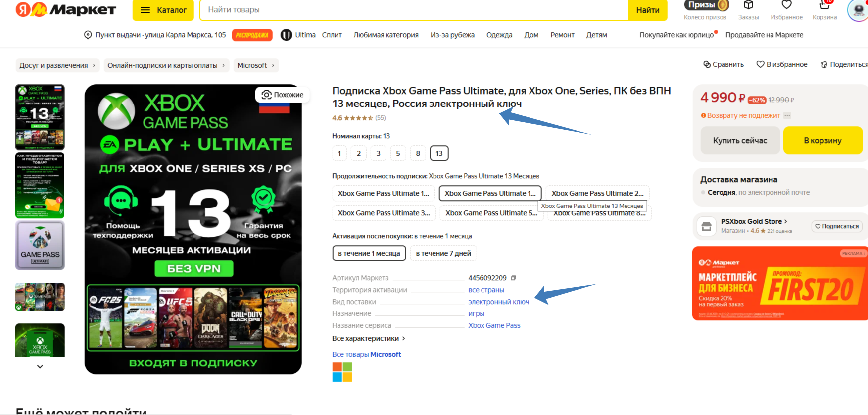Open Из-за рубежа menu item
The width and height of the screenshot is (868, 415).
tap(452, 35)
